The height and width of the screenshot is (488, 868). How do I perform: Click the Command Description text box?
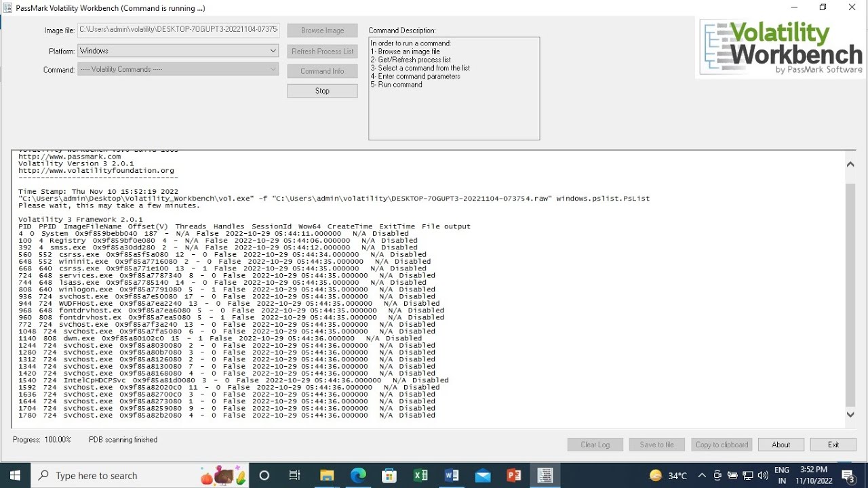454,89
